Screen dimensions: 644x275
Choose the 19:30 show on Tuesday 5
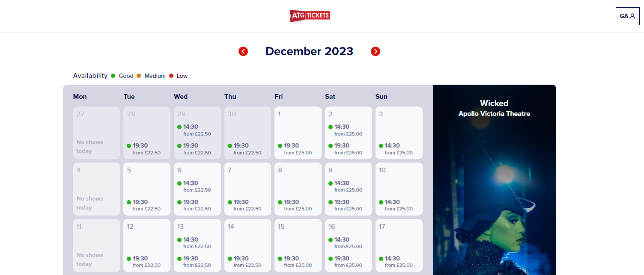[143, 205]
